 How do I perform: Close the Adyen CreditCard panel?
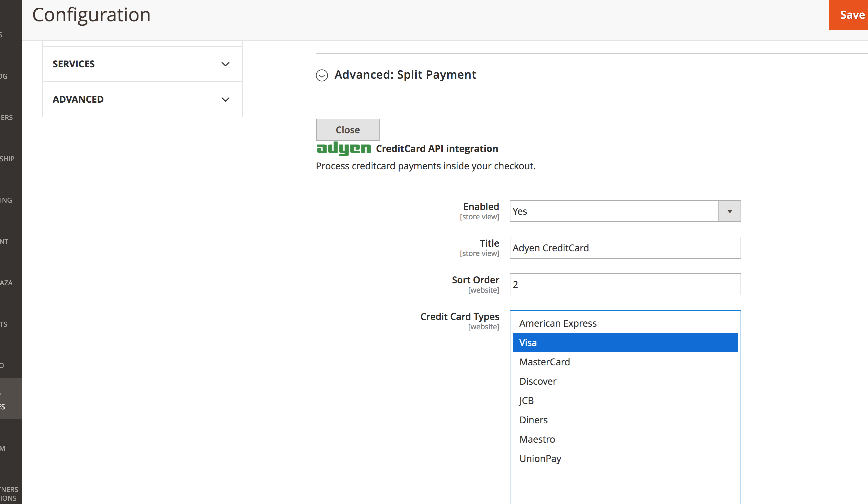tap(347, 130)
